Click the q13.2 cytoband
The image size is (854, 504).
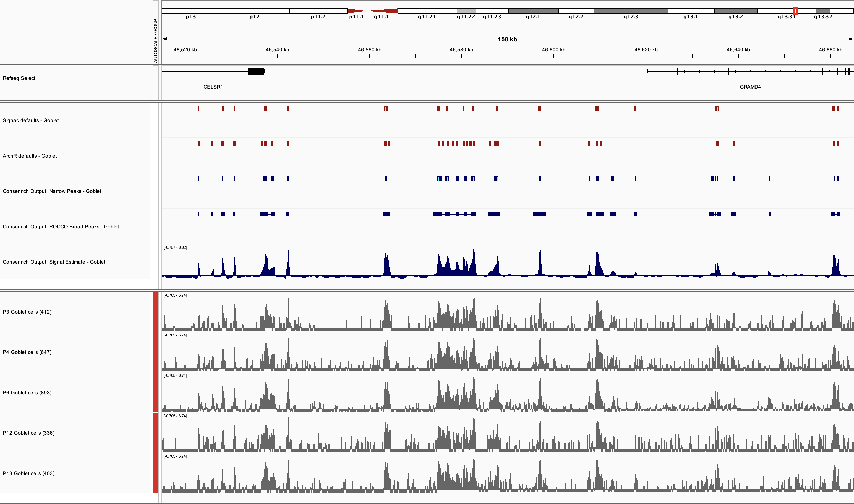pyautogui.click(x=736, y=11)
